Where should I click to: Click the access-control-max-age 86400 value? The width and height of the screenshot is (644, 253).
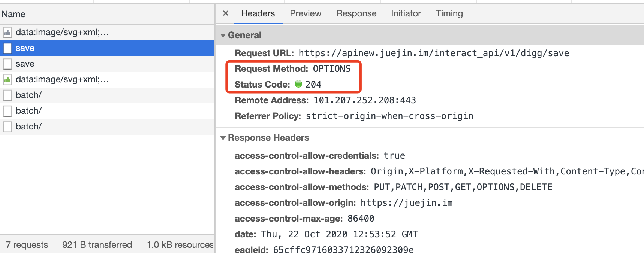coord(361,219)
